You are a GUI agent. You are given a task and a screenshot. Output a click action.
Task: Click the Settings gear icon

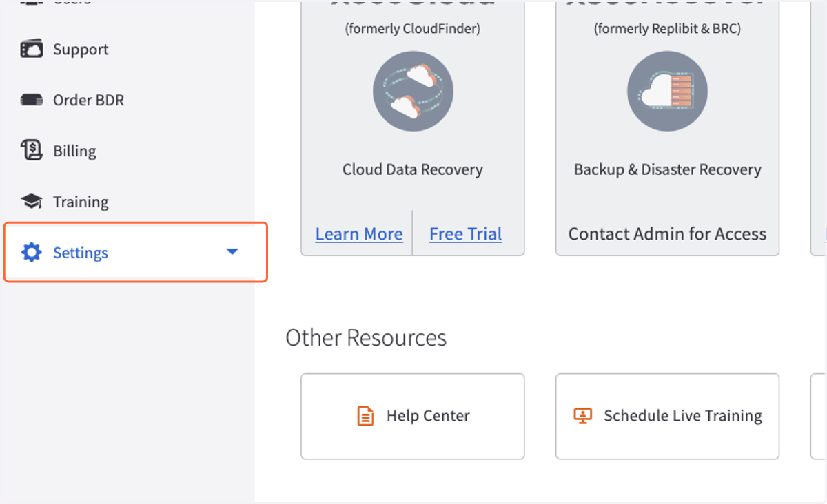point(31,253)
